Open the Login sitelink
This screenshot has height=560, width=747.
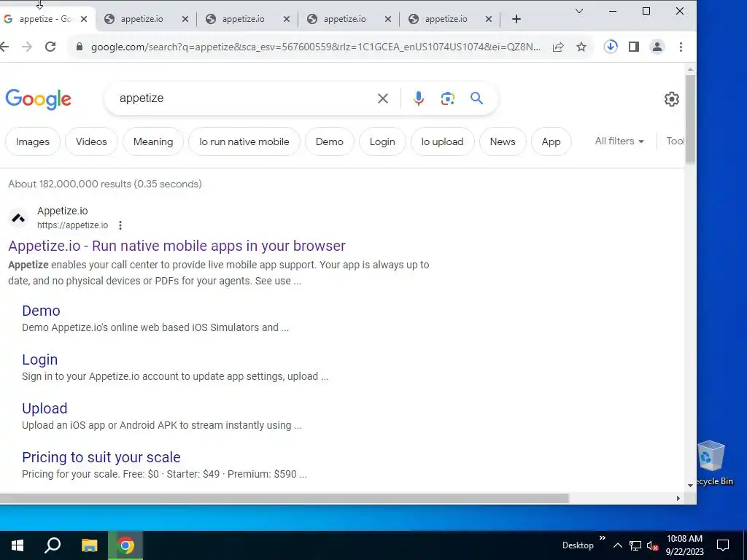[39, 360]
